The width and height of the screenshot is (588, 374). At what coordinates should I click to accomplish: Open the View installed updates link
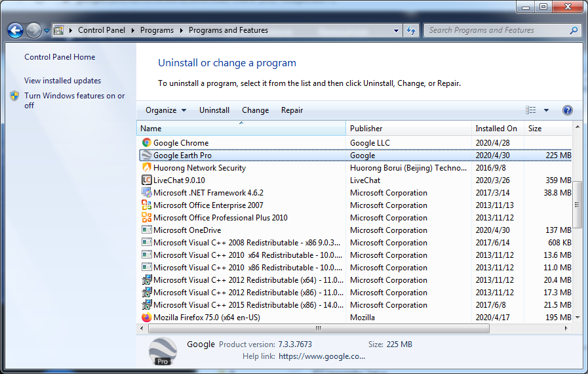pos(63,80)
